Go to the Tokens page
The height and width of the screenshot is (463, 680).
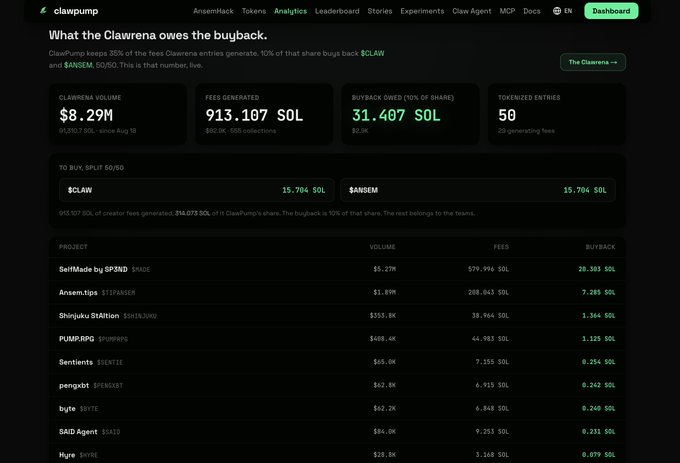pos(254,11)
